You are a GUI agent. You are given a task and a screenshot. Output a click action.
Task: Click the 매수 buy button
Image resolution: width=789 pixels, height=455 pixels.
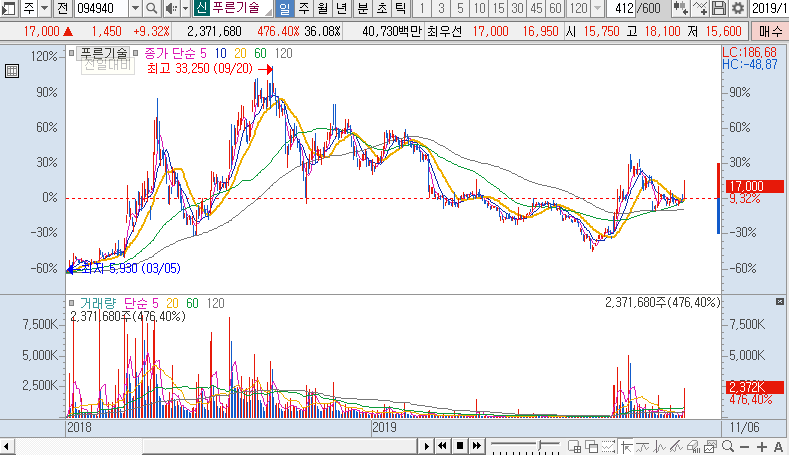[770, 32]
